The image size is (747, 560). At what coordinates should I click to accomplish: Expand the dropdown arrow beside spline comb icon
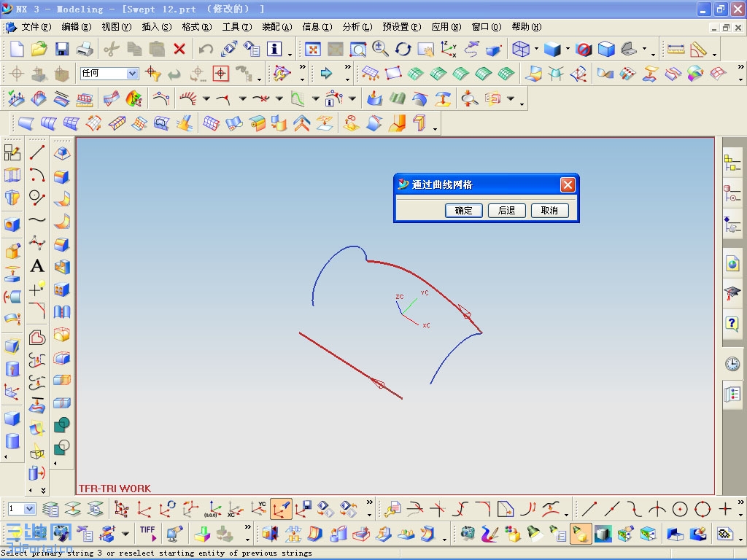click(206, 99)
